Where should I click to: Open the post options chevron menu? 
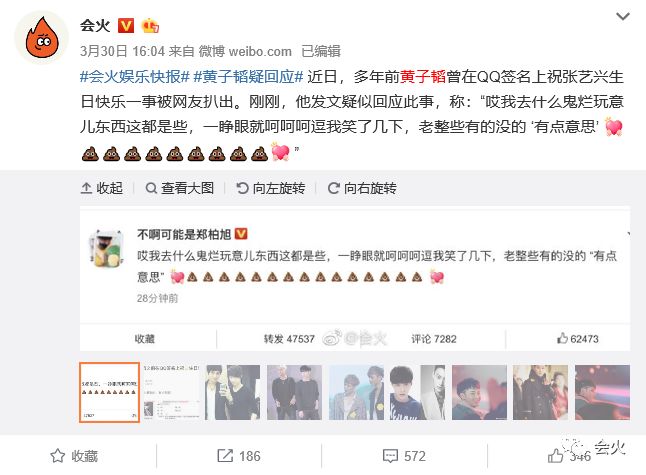pos(622,16)
